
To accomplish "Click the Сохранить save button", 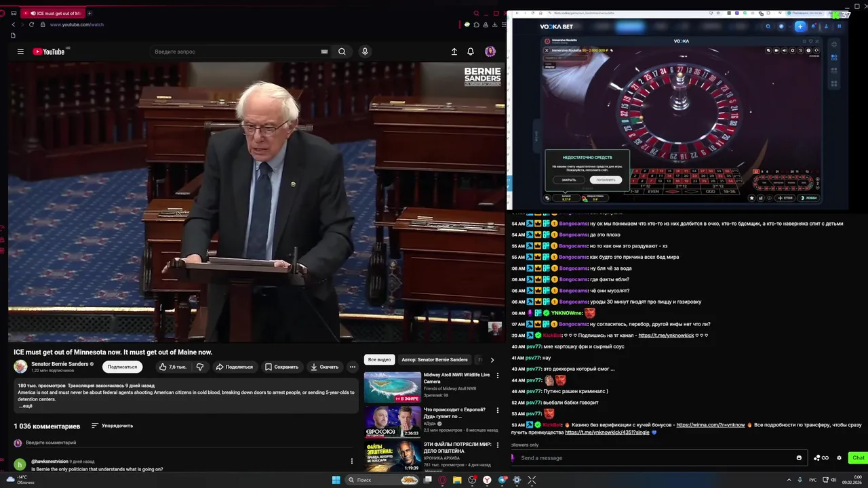I will point(281,367).
